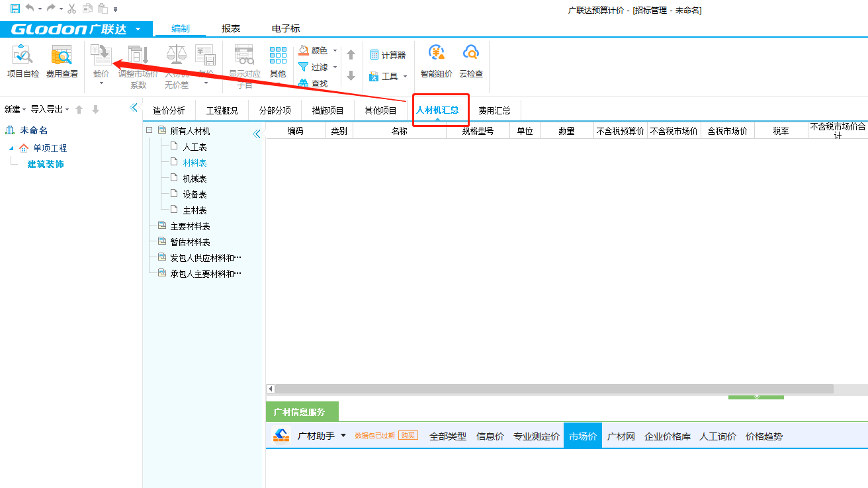The width and height of the screenshot is (868, 488).
Task: Open the quick access customize dropdown arrow
Action: 115,9
